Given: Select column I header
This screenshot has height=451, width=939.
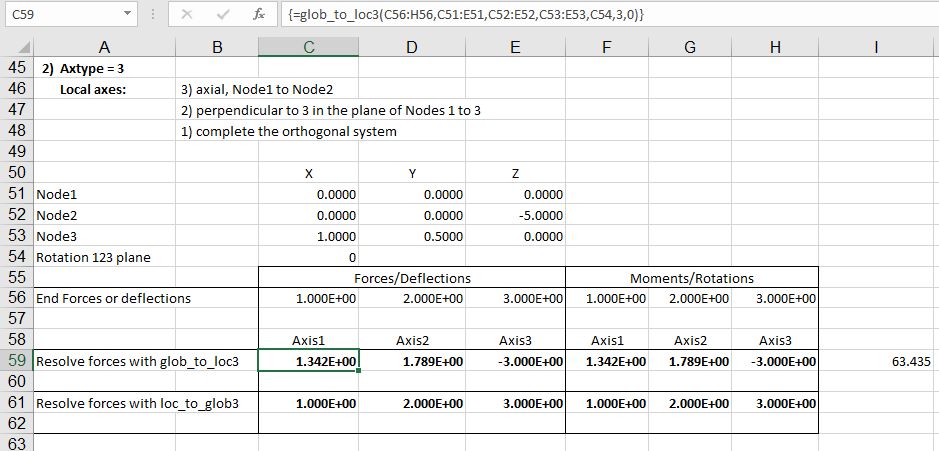Looking at the screenshot, I should click(876, 47).
